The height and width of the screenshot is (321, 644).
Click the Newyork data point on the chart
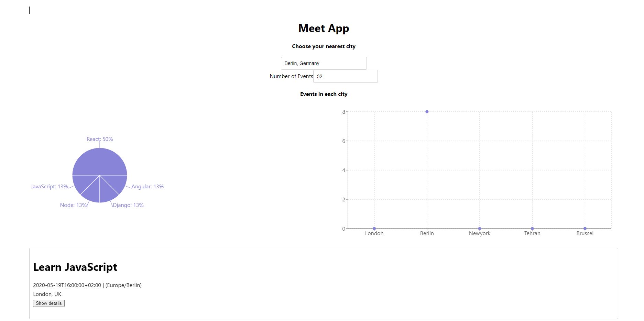tap(479, 228)
